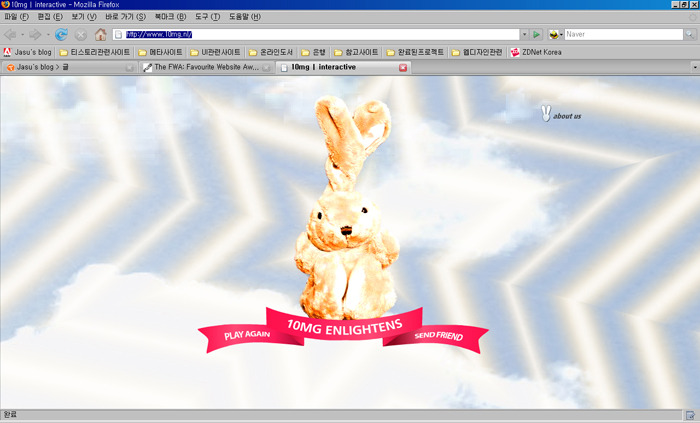Screen dimensions: 700x423
Task: Go back with the Back arrow button
Action: coord(10,34)
